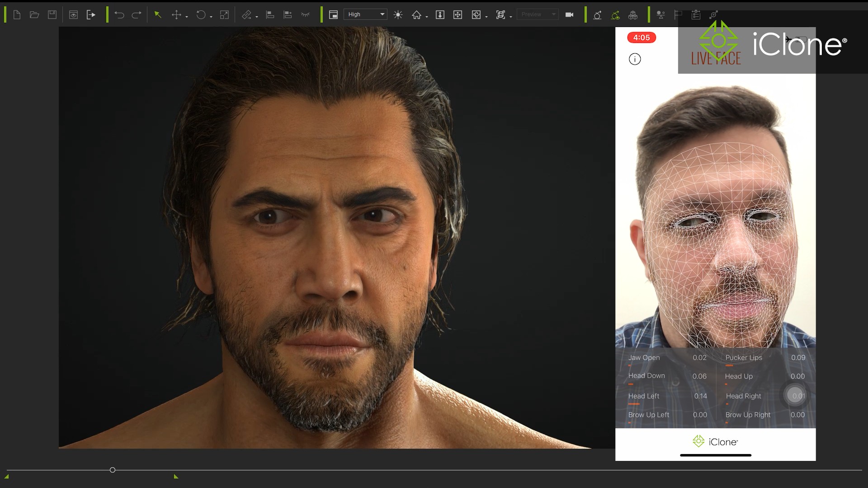Click the New Project file icon
This screenshot has width=868, height=488.
[17, 15]
